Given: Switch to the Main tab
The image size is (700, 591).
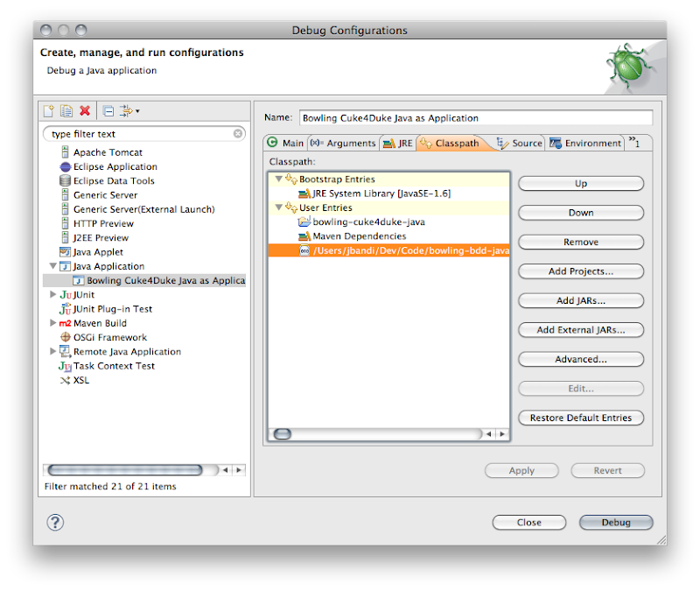Looking at the screenshot, I should (x=286, y=143).
